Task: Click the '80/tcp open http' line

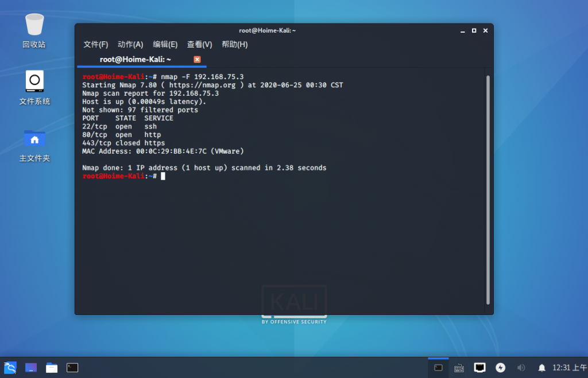Action: pos(122,134)
